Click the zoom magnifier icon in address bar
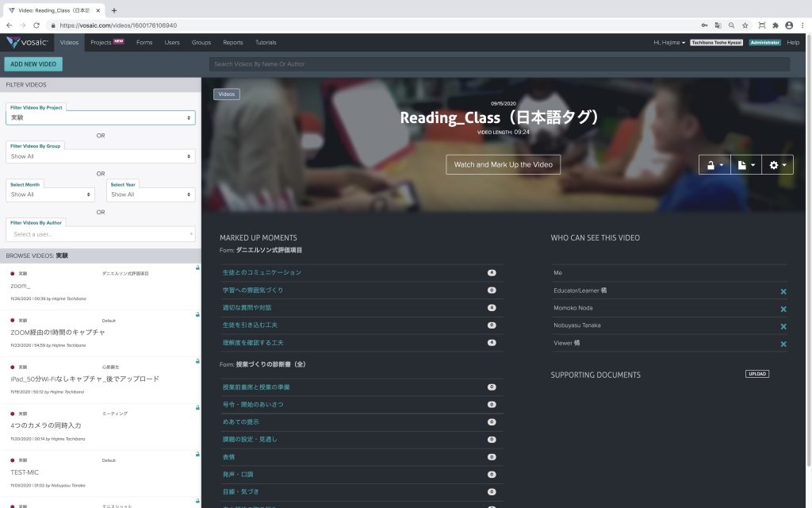 (731, 25)
